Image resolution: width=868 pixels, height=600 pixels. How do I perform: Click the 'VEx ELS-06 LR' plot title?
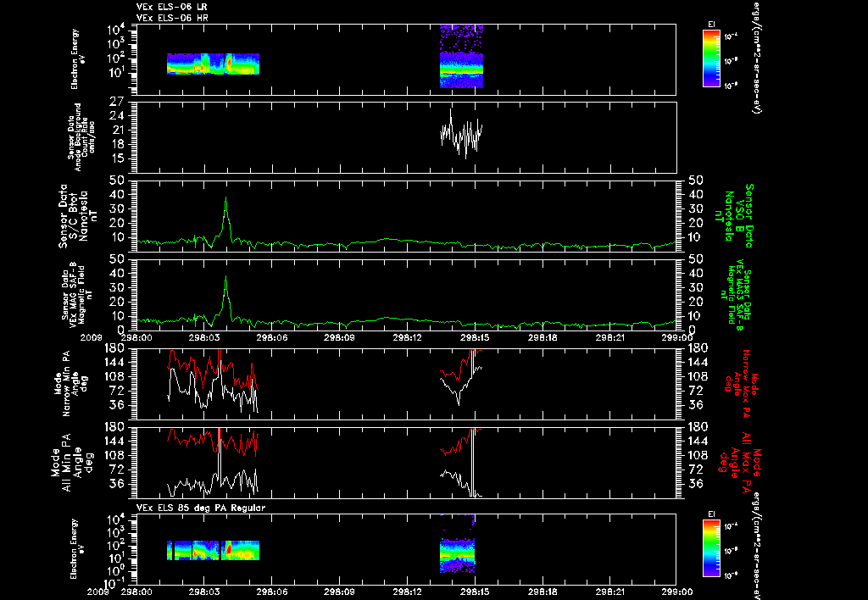coord(171,7)
